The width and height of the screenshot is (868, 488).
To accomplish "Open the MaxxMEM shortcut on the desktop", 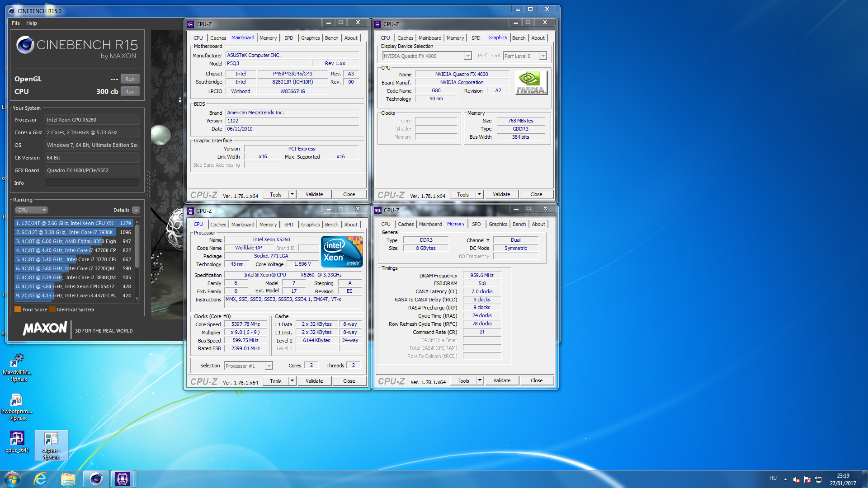I will [17, 367].
